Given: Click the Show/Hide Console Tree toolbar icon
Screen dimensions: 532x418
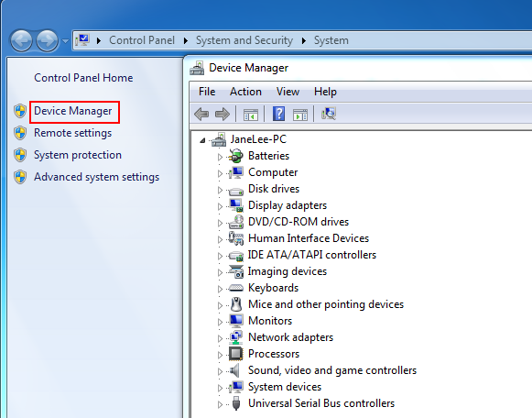Looking at the screenshot, I should [251, 115].
